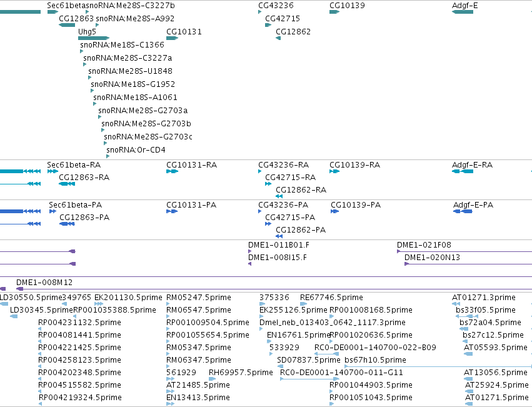This screenshot has height=407, width=532.
Task: Open AT01271.3prime EST label
Action: [484, 298]
